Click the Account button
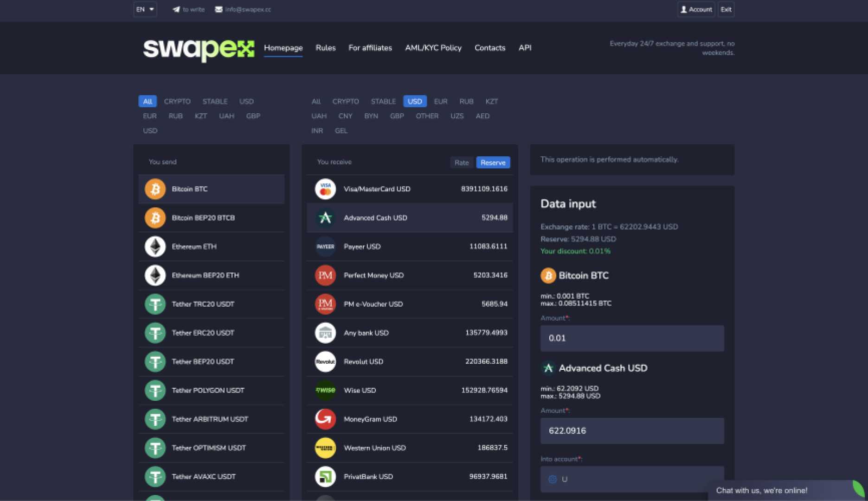The image size is (868, 501). click(696, 9)
